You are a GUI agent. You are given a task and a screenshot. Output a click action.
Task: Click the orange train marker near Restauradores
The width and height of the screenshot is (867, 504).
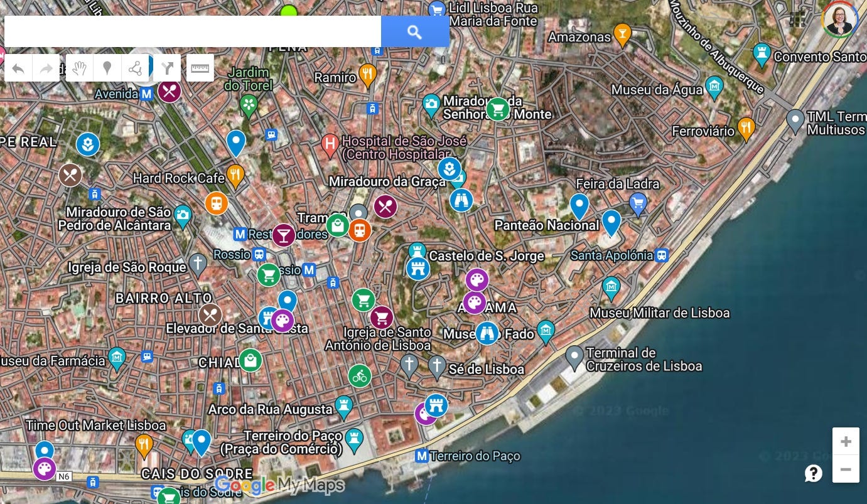click(217, 203)
